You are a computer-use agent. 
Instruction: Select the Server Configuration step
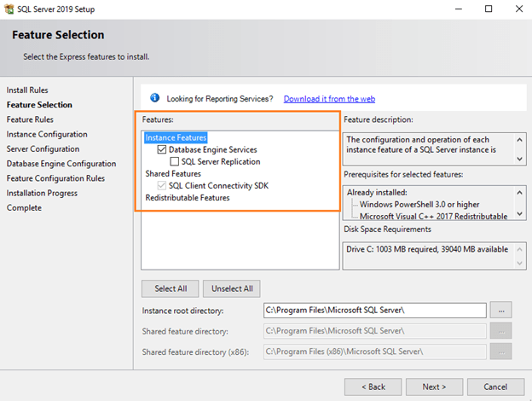pyautogui.click(x=43, y=148)
